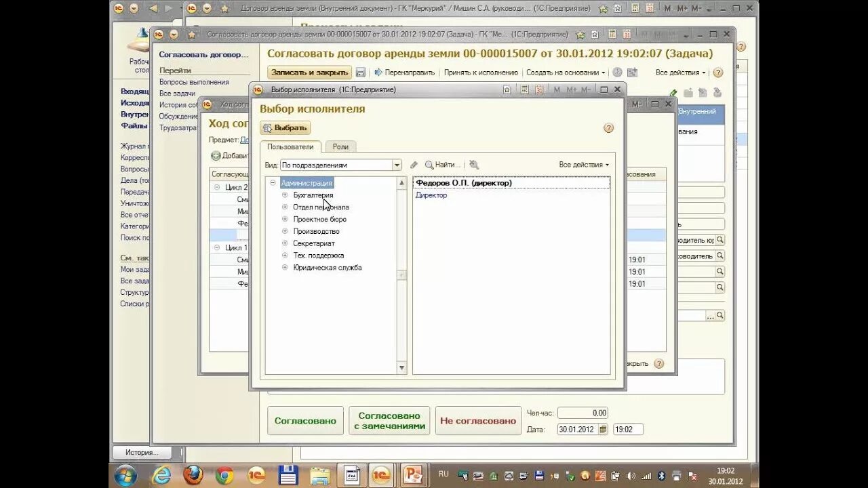Switch to the Роли tab
This screenshot has width=868, height=488.
click(x=340, y=146)
